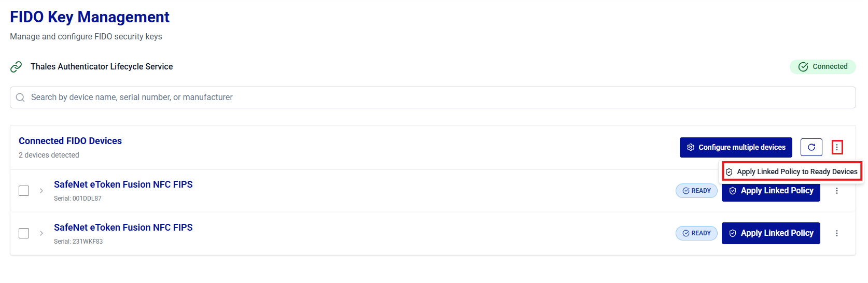
Task: Choose Apply Linked Policy to Ready Devices
Action: 792,172
